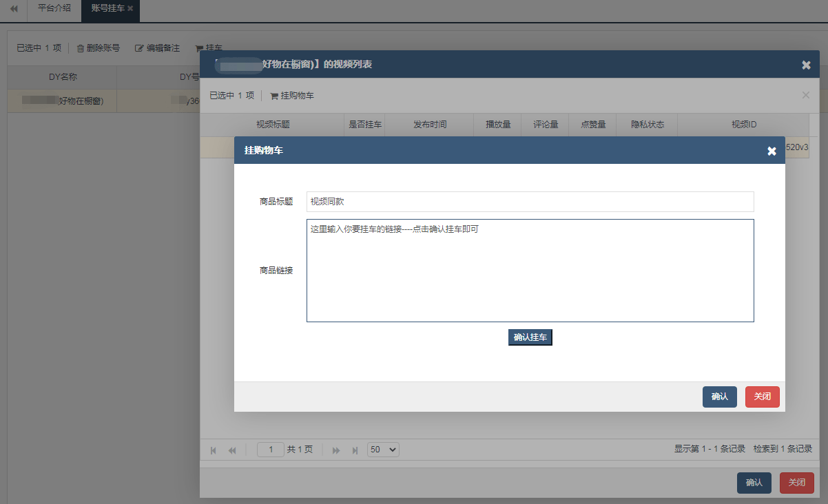
Task: Click the 商品链接 label
Action: [276, 271]
